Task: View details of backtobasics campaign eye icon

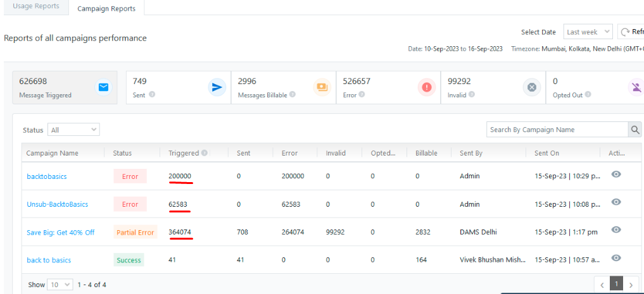Action: click(x=616, y=175)
